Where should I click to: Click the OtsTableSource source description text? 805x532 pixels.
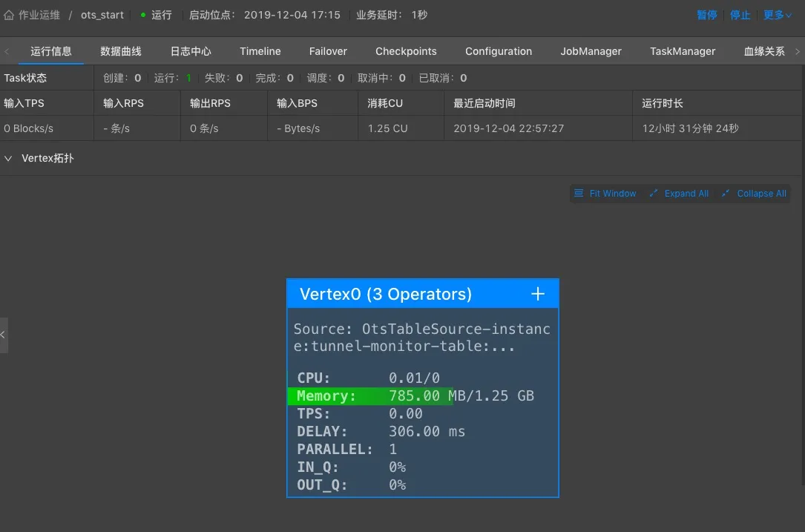(x=422, y=338)
